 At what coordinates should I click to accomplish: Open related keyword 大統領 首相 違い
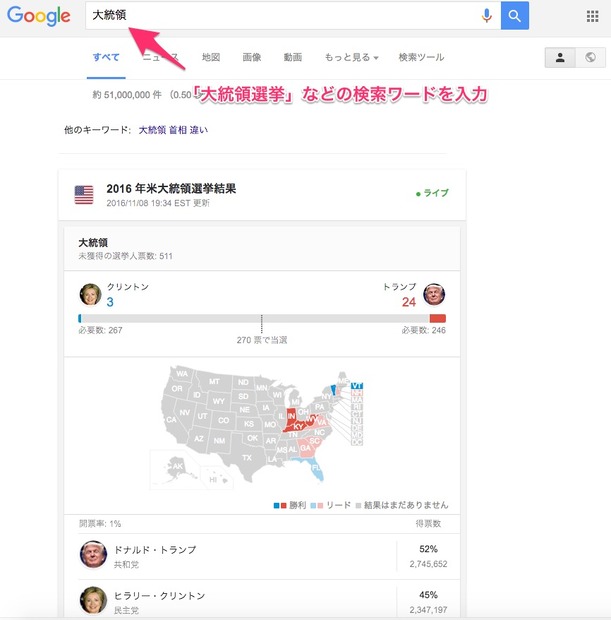click(173, 130)
